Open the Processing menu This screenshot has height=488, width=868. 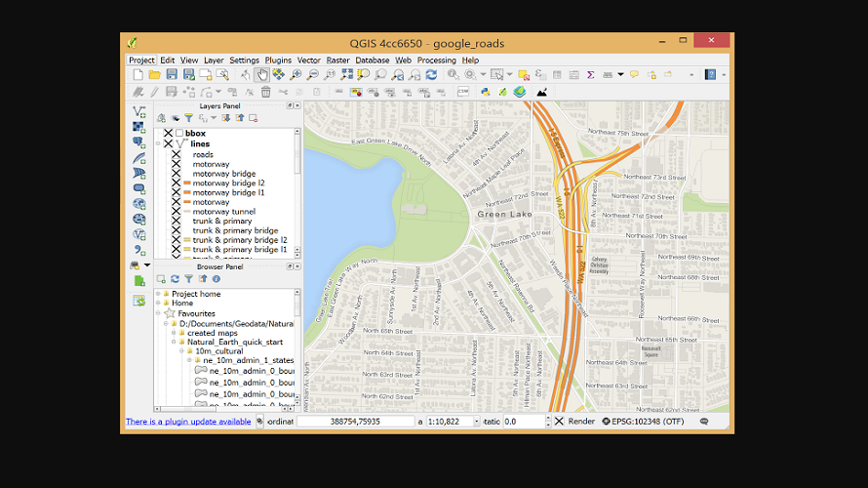[x=436, y=60]
